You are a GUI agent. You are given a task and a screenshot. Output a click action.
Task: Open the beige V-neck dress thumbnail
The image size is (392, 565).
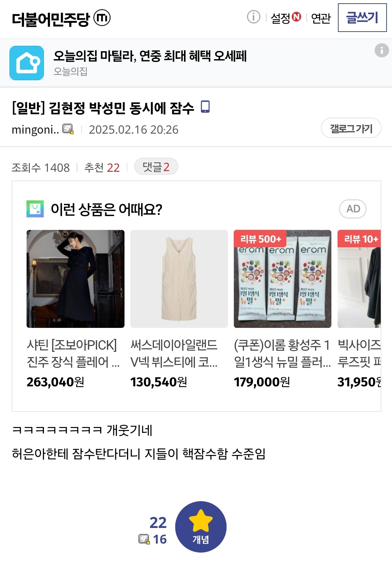coord(179,279)
